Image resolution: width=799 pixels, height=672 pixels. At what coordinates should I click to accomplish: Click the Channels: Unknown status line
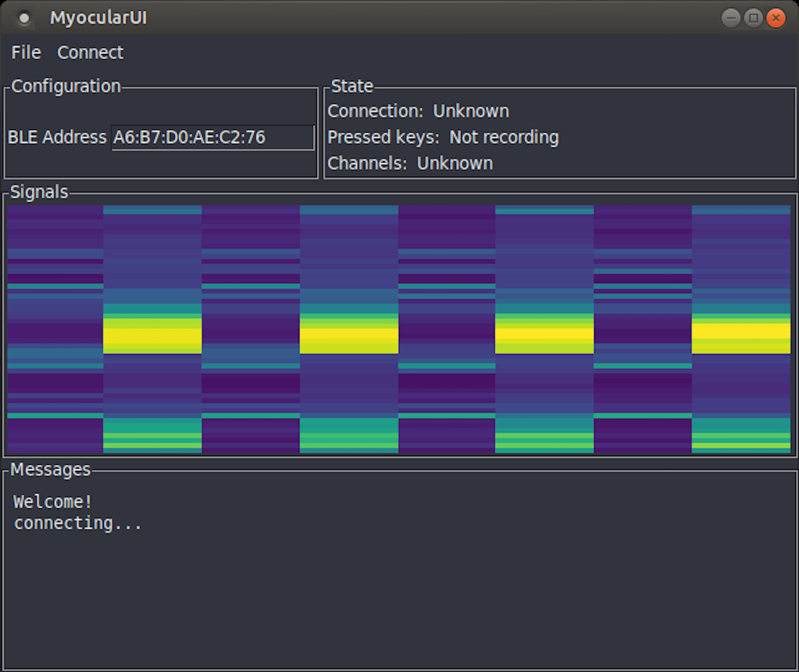coord(410,163)
